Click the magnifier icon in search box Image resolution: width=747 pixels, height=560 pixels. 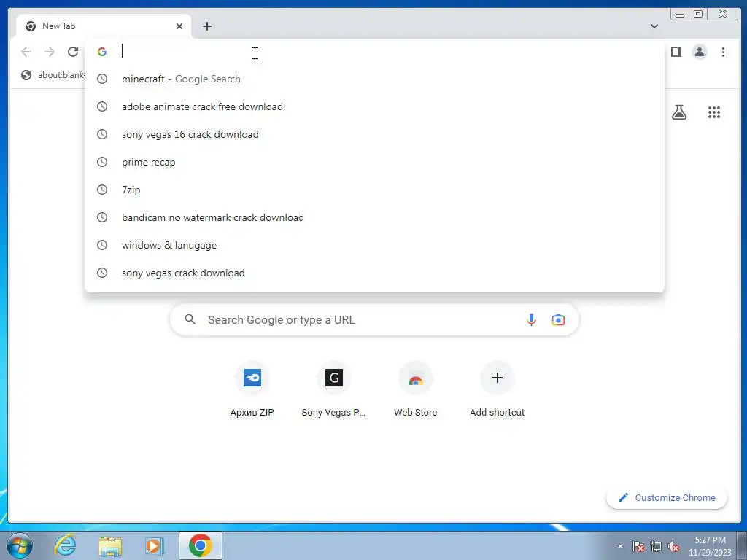(190, 319)
